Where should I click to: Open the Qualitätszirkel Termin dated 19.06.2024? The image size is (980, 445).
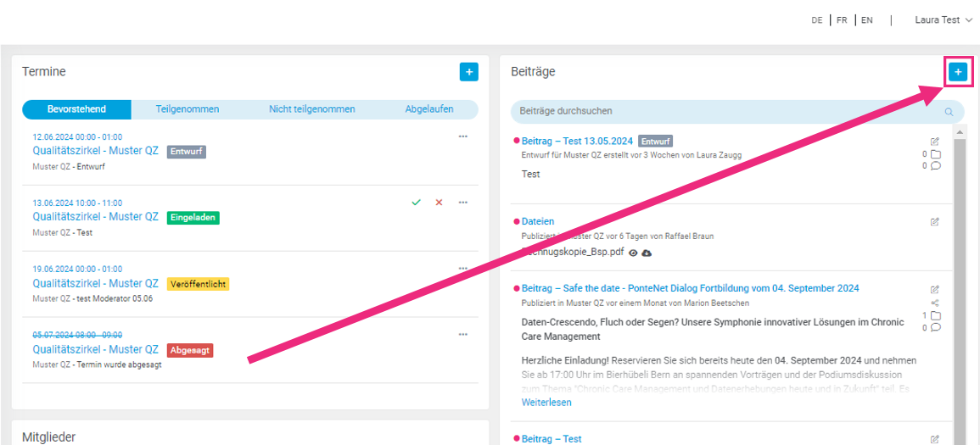96,283
